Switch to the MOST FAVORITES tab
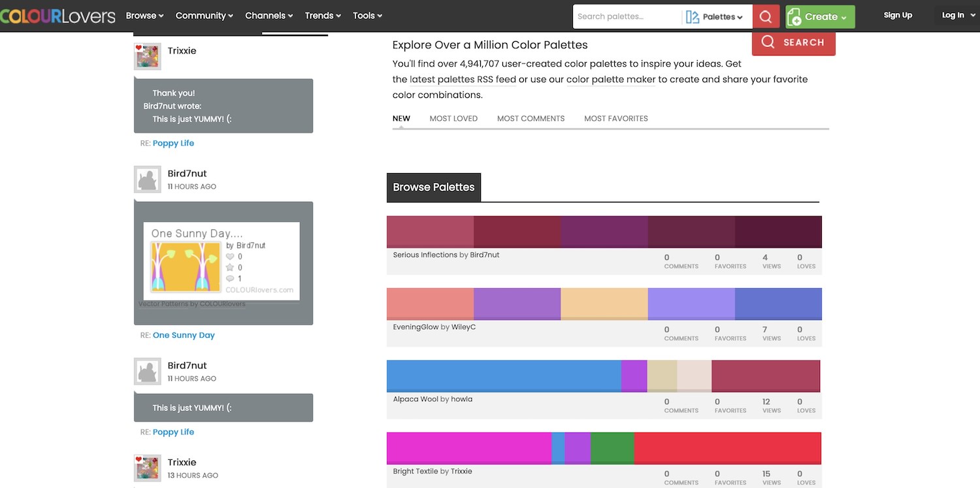 (616, 118)
